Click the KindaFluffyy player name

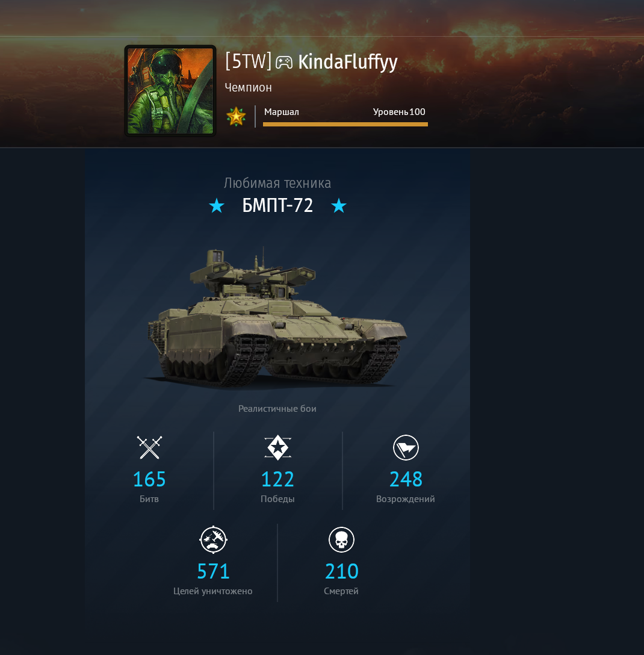click(348, 63)
